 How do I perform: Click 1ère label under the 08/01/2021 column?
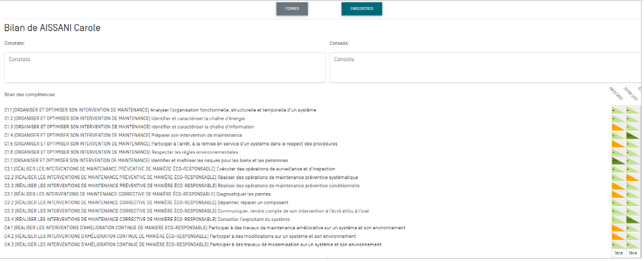(618, 253)
